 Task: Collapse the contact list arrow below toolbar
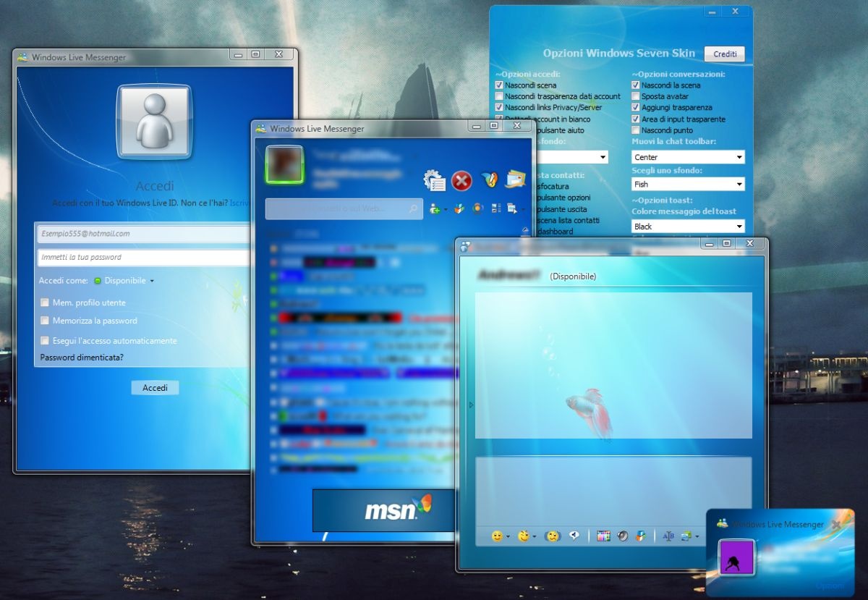click(x=526, y=230)
